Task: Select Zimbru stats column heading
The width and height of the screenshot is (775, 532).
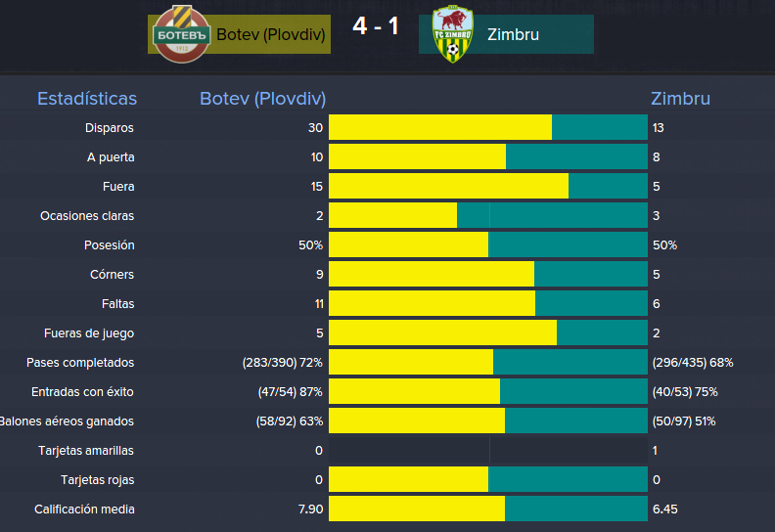Action: pyautogui.click(x=680, y=99)
